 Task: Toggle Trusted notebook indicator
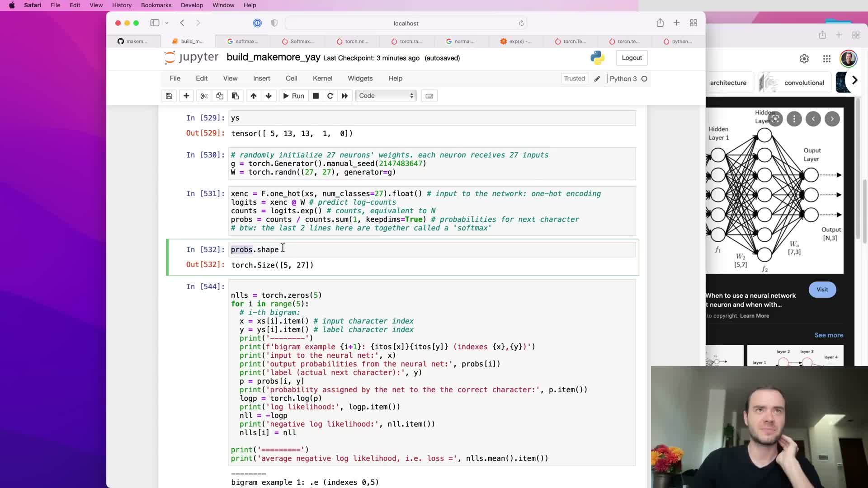point(574,79)
